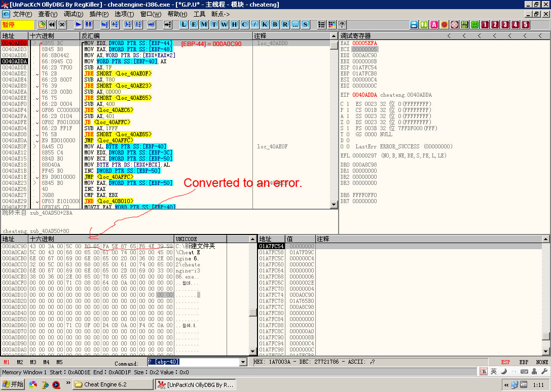Screen dimensions: 551x392
Task: Open OllyDbg help
Action: [342, 24]
